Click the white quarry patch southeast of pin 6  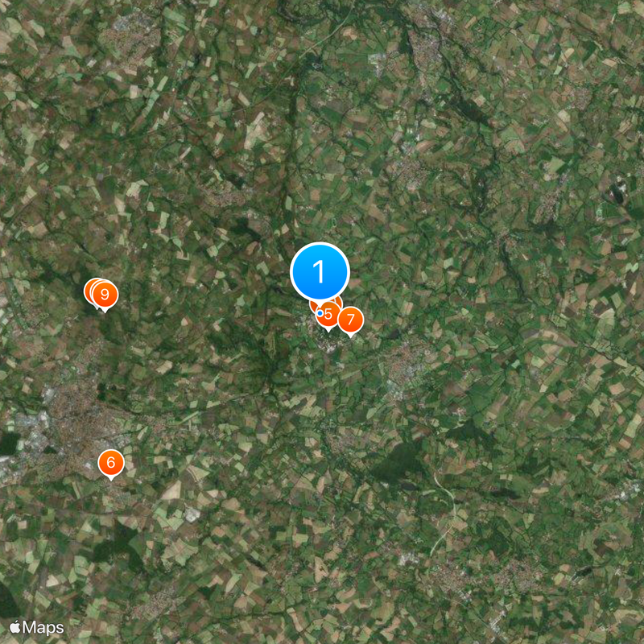click(x=192, y=514)
